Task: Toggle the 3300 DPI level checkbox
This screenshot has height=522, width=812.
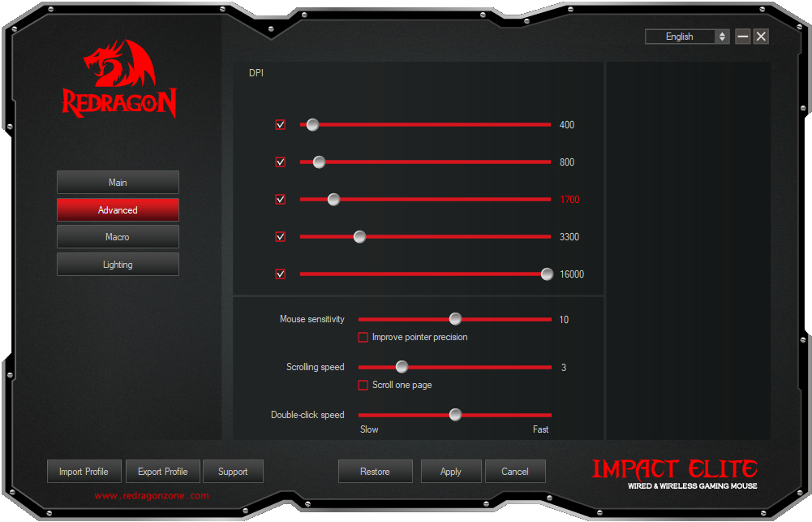Action: (280, 236)
